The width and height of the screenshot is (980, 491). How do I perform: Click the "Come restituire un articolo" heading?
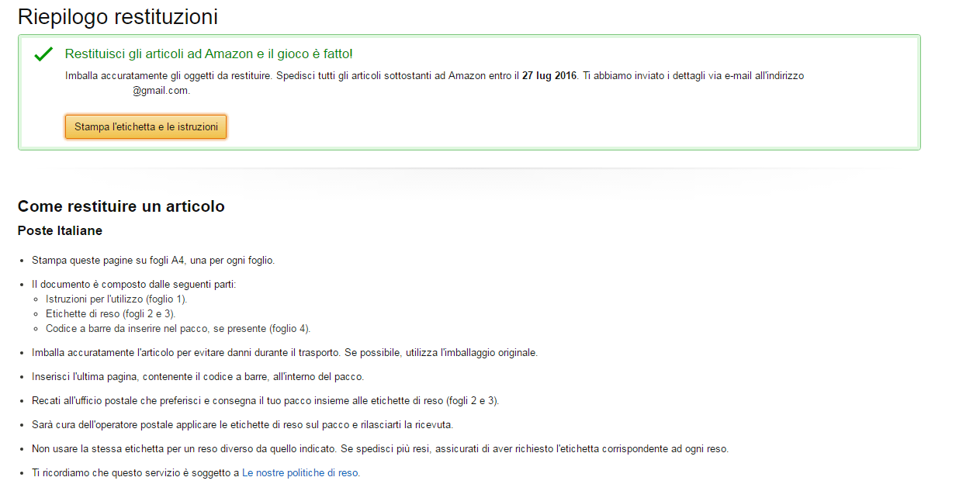click(x=121, y=206)
